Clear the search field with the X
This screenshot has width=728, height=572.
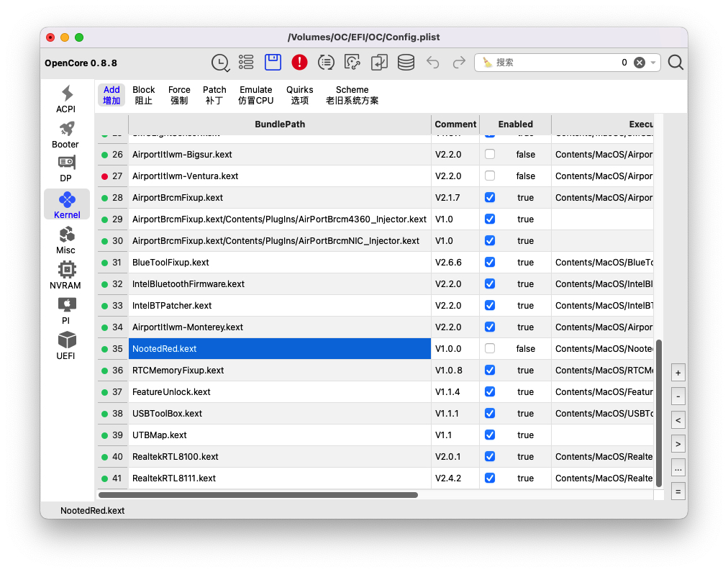640,62
